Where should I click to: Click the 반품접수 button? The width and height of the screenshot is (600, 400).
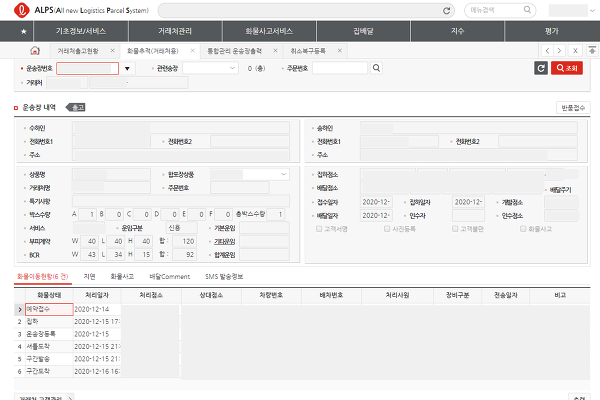pyautogui.click(x=573, y=108)
